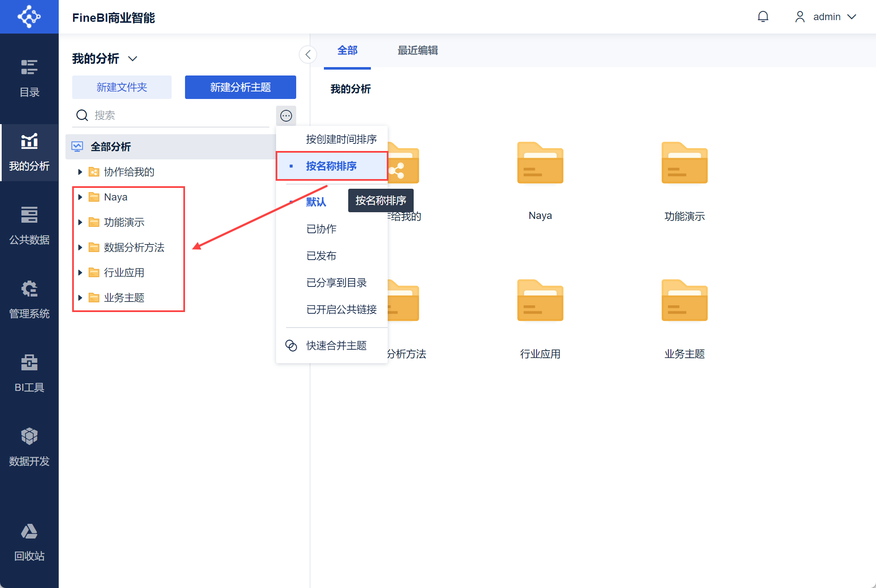
Task: Open the admin user dropdown
Action: 825,17
